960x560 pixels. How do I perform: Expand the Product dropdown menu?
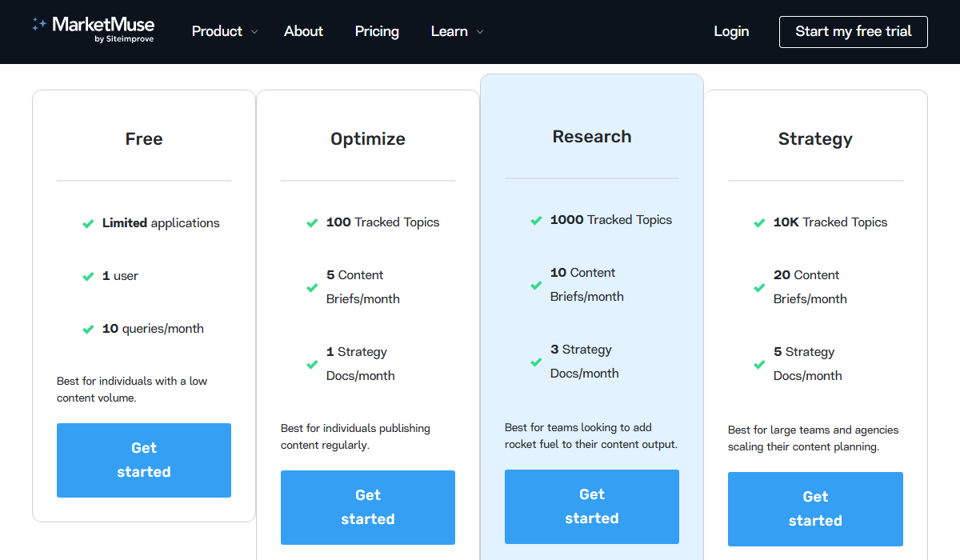coord(217,31)
